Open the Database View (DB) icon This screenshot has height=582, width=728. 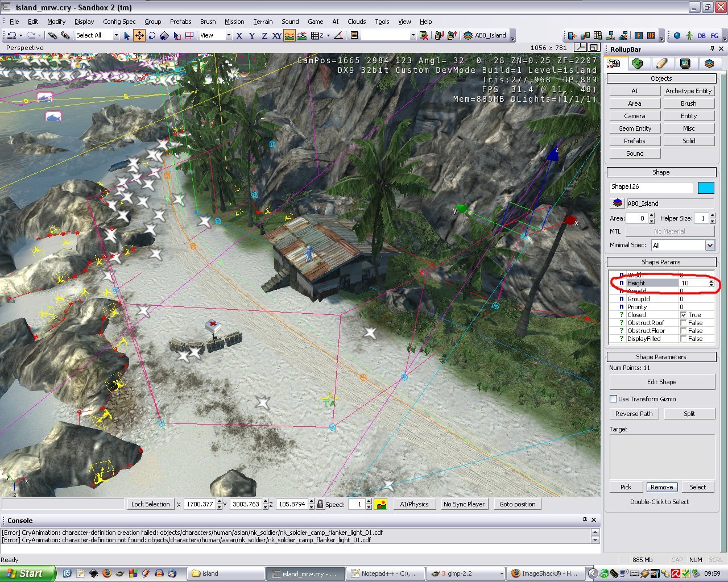point(701,35)
